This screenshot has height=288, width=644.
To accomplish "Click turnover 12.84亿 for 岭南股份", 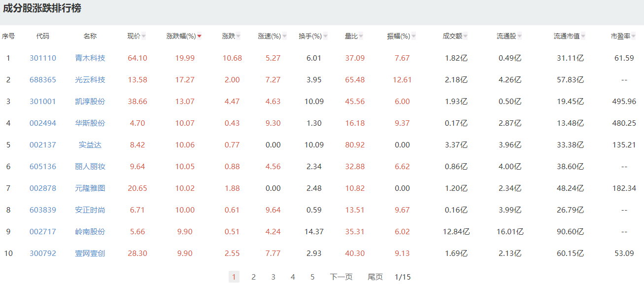I will pyautogui.click(x=456, y=232).
